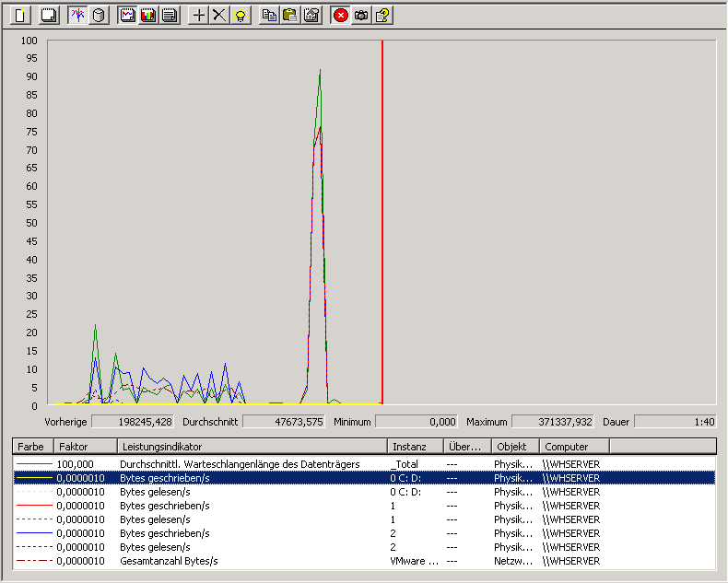The height and width of the screenshot is (583, 728).
Task: Click the Update Data camera icon
Action: (x=361, y=16)
